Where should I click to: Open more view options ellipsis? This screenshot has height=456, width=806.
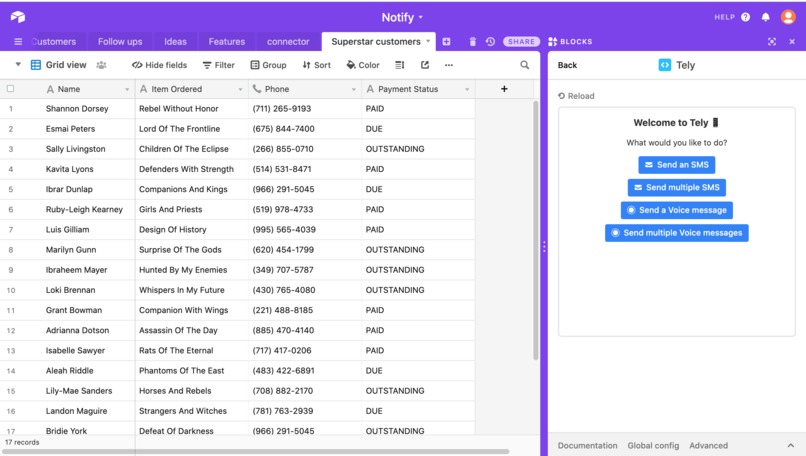point(449,65)
